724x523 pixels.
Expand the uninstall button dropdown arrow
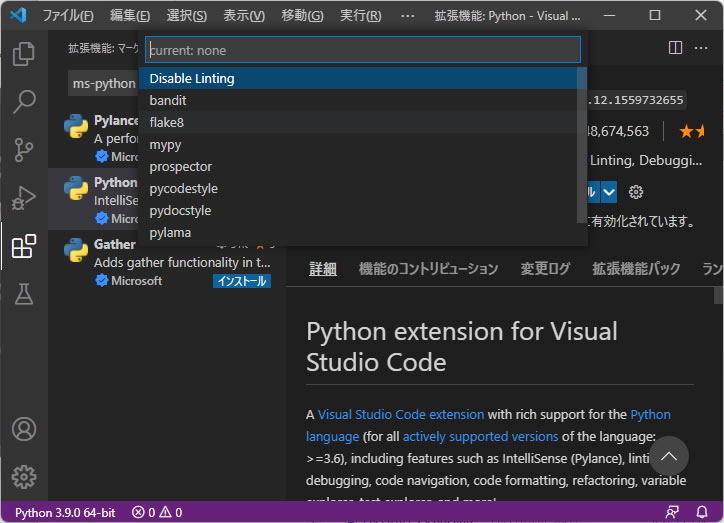click(608, 192)
